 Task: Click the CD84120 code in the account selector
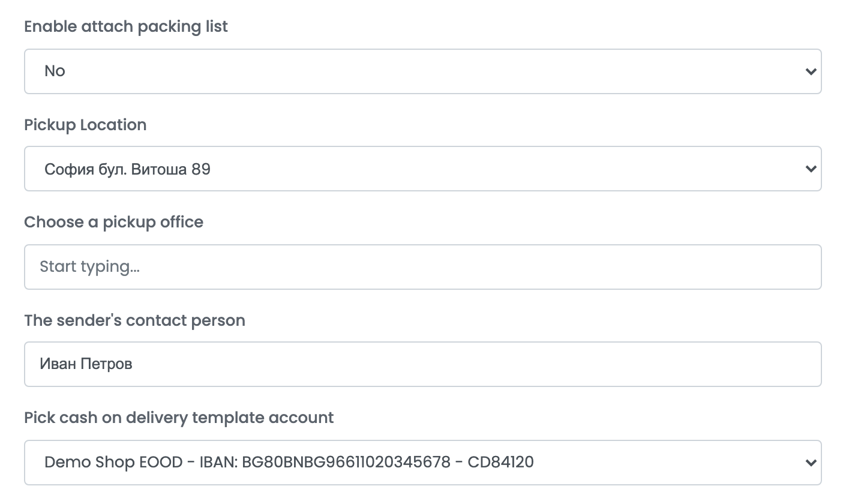(x=501, y=462)
